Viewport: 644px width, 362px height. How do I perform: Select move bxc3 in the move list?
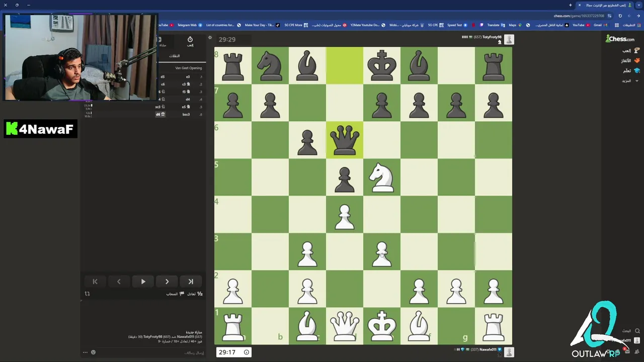click(x=186, y=114)
